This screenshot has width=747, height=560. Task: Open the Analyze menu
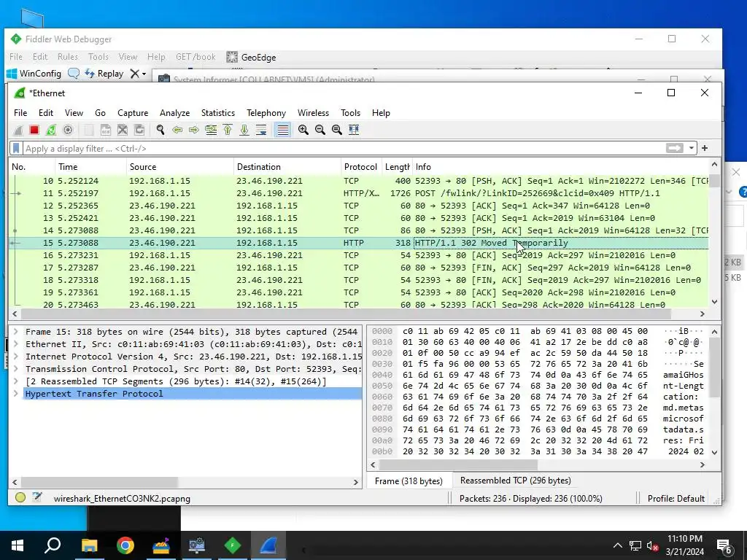(x=175, y=113)
